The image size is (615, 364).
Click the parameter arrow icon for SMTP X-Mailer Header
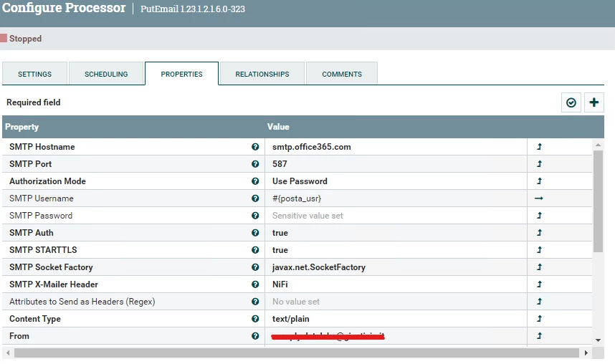pyautogui.click(x=539, y=284)
